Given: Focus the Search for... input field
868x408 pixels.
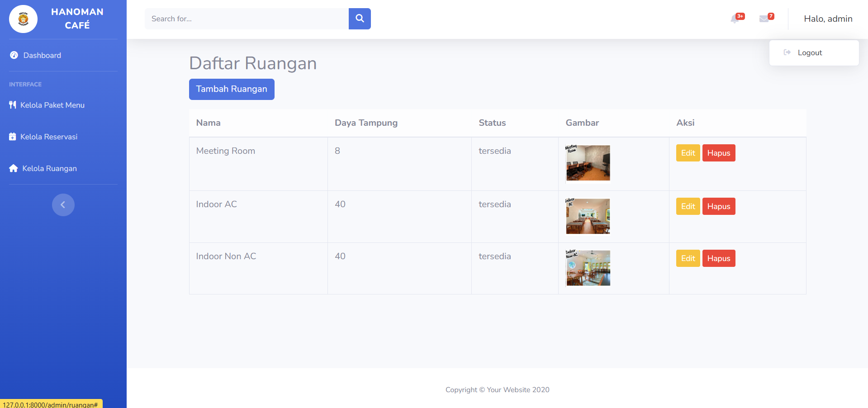Looking at the screenshot, I should 247,19.
